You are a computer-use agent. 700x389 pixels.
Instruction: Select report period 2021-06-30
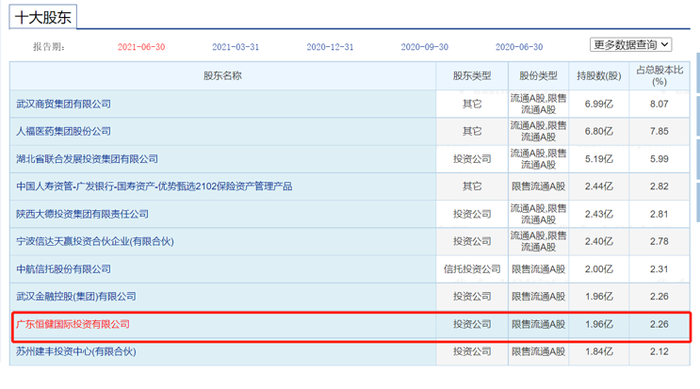tap(141, 47)
